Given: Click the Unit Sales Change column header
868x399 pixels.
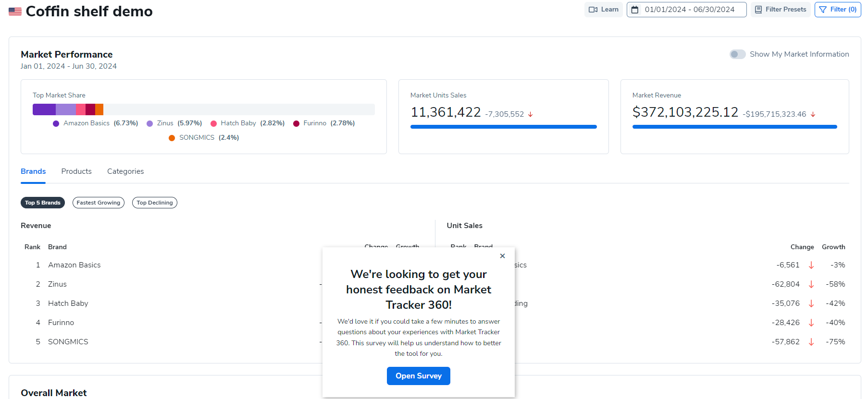Looking at the screenshot, I should tap(802, 247).
